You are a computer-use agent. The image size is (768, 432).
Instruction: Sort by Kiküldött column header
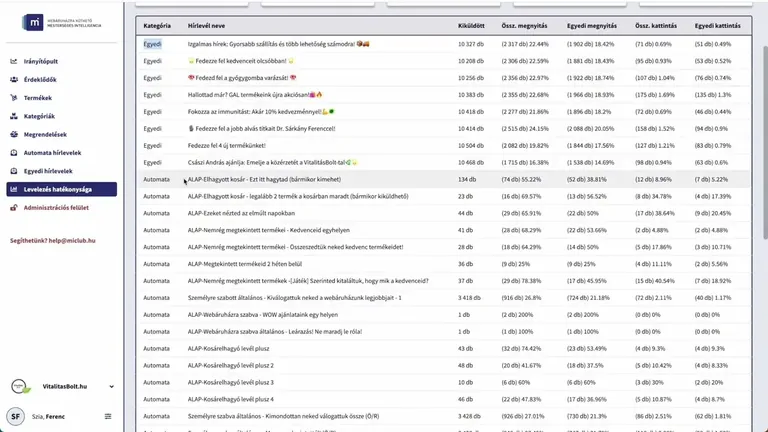[471, 25]
